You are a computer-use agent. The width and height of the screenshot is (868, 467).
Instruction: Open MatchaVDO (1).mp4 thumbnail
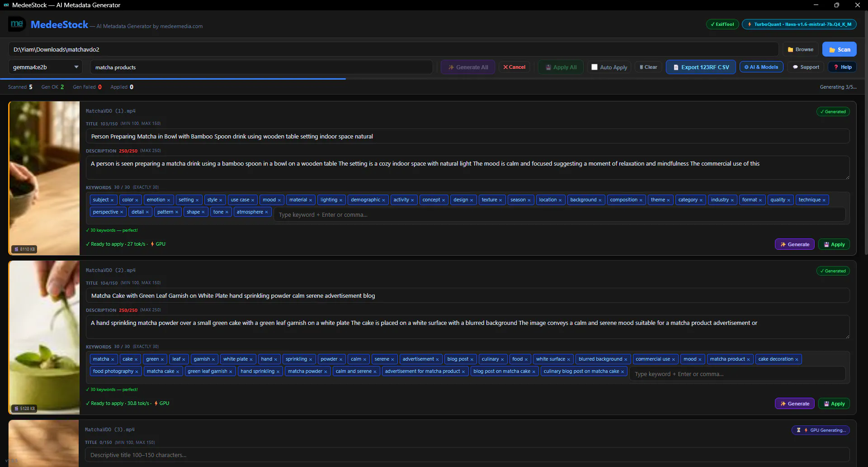[x=44, y=178]
